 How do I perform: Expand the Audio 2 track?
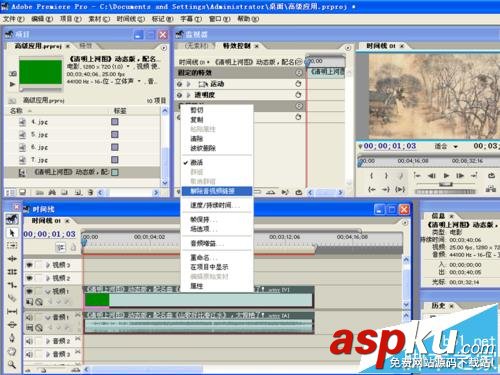coord(48,341)
